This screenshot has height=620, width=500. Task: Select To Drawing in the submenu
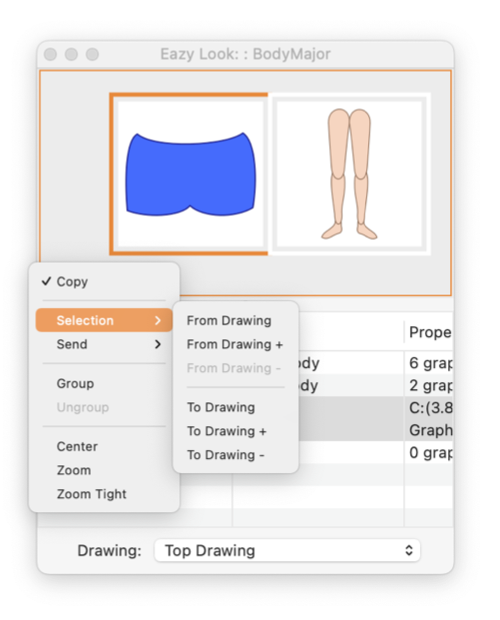pyautogui.click(x=236, y=407)
